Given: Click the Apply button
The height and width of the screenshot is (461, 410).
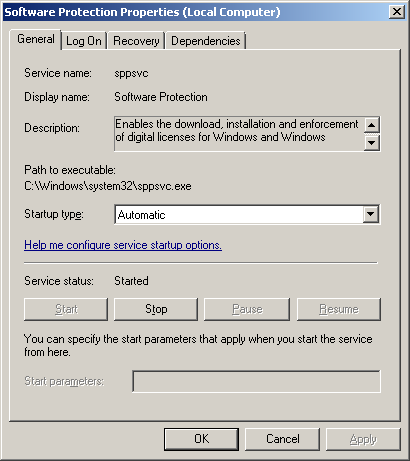Looking at the screenshot, I should coord(363,439).
